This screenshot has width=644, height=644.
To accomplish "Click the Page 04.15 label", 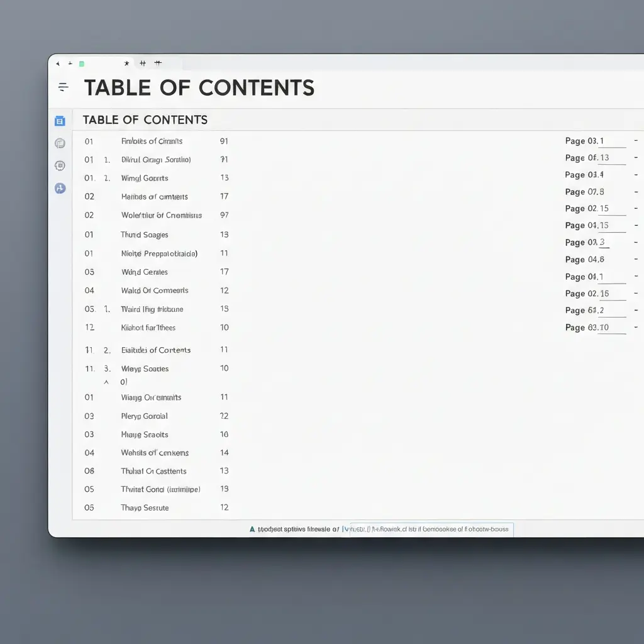I will (x=587, y=226).
